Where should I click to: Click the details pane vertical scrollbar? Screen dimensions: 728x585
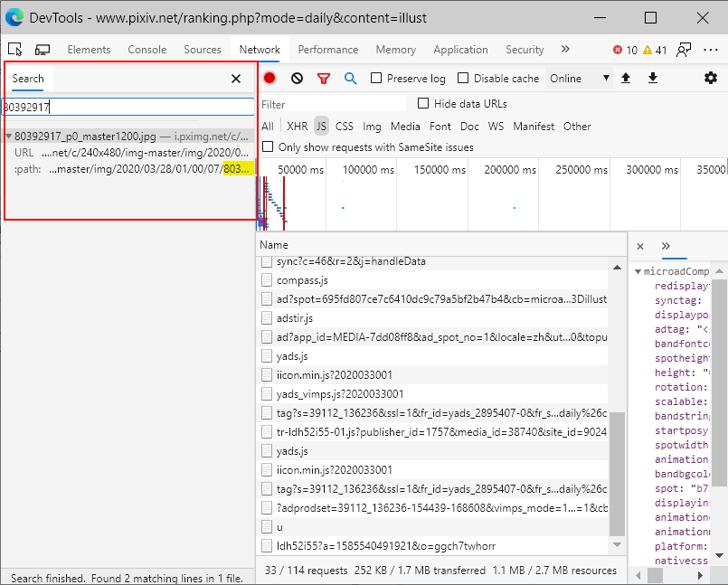coord(719,382)
